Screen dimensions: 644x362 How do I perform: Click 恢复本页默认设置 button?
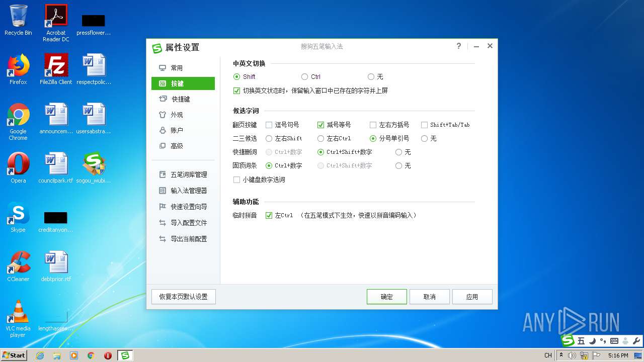point(184,297)
